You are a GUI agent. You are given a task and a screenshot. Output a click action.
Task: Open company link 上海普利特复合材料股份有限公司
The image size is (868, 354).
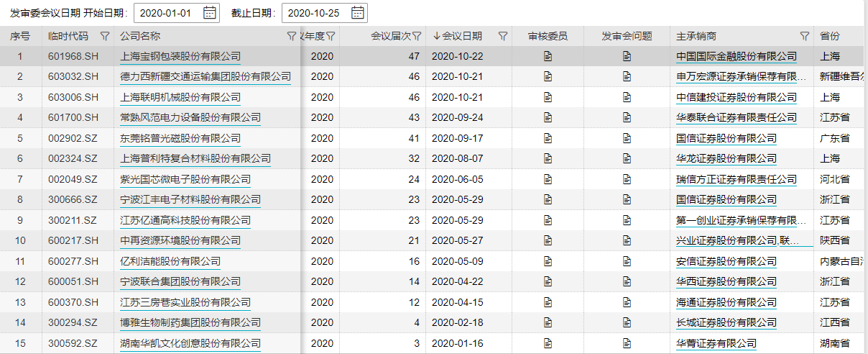pos(195,158)
